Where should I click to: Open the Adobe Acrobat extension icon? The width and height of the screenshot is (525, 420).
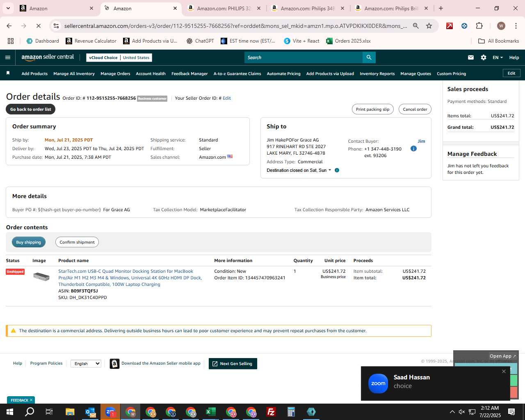point(450,26)
